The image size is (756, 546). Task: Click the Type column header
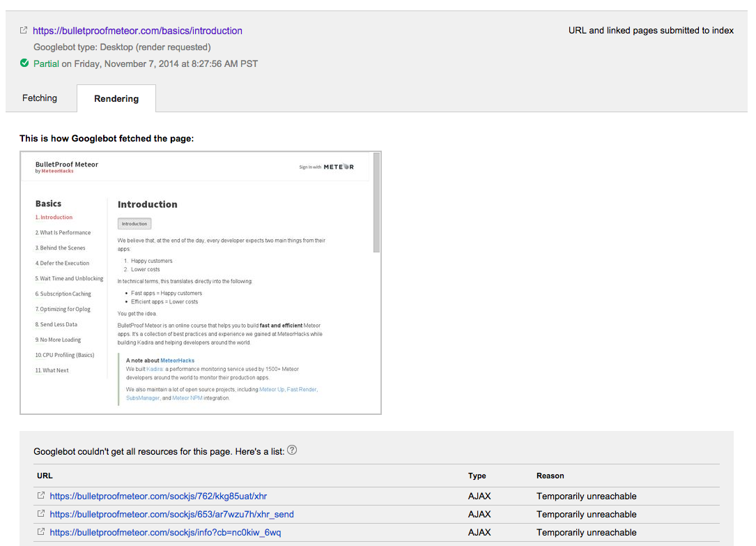(x=477, y=476)
